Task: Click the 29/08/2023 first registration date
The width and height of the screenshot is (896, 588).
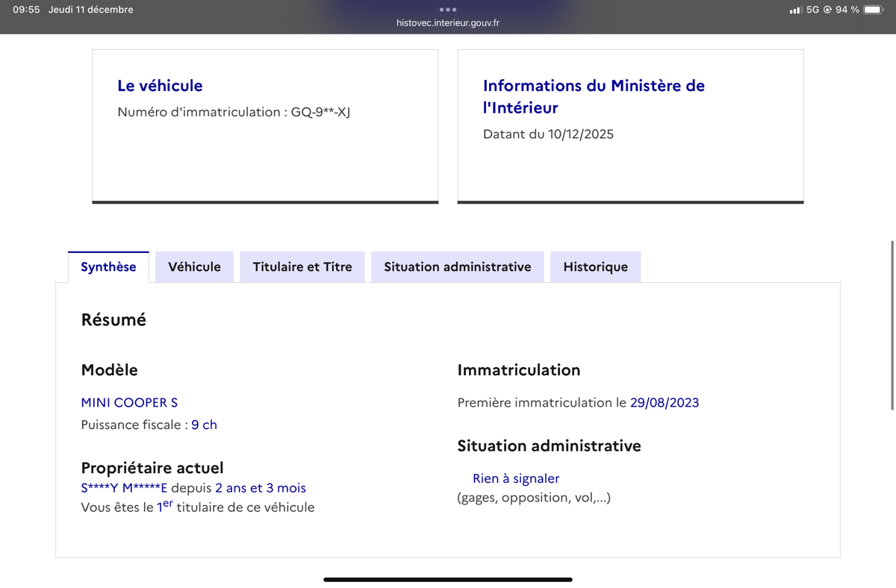Action: pyautogui.click(x=665, y=403)
